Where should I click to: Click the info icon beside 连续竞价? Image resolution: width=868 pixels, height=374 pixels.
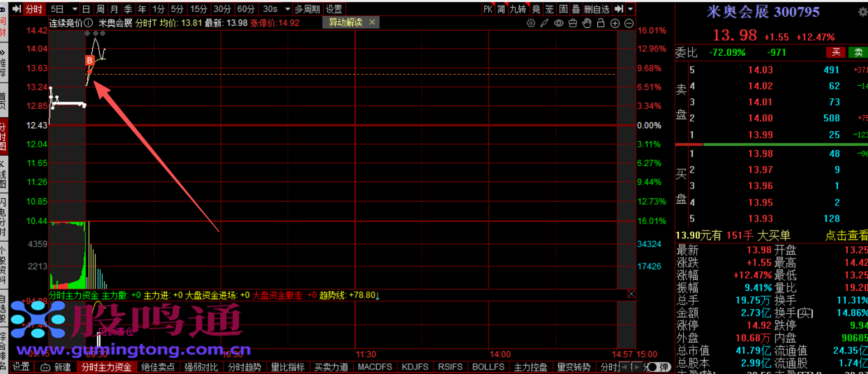pos(89,23)
